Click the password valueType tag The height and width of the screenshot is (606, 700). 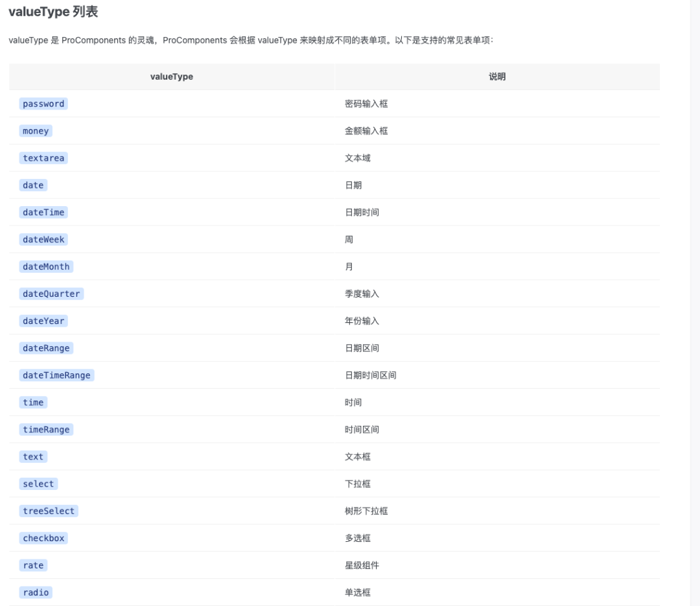43,104
